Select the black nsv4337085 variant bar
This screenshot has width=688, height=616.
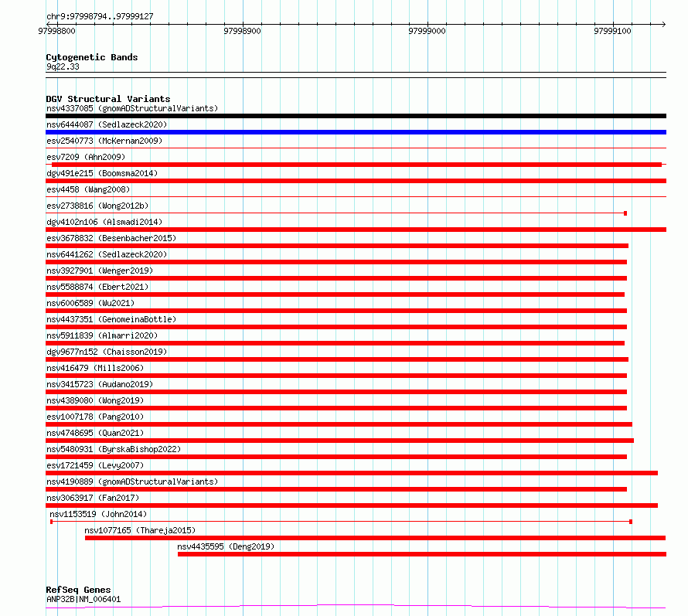click(356, 116)
